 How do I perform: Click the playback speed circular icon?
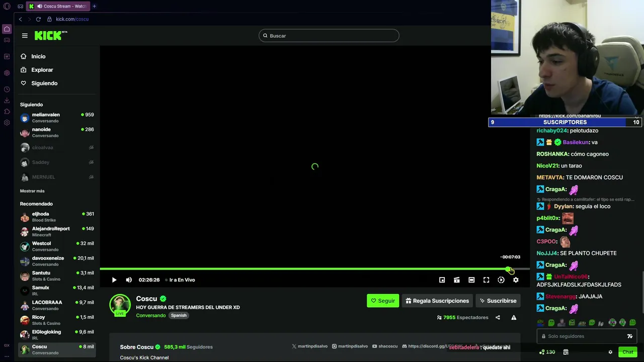(501, 280)
